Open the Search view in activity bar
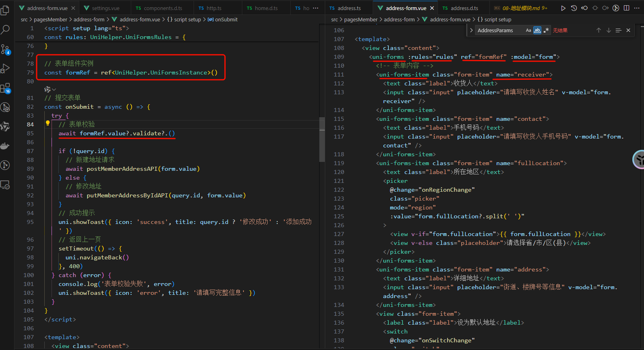This screenshot has height=350, width=644. click(5, 29)
